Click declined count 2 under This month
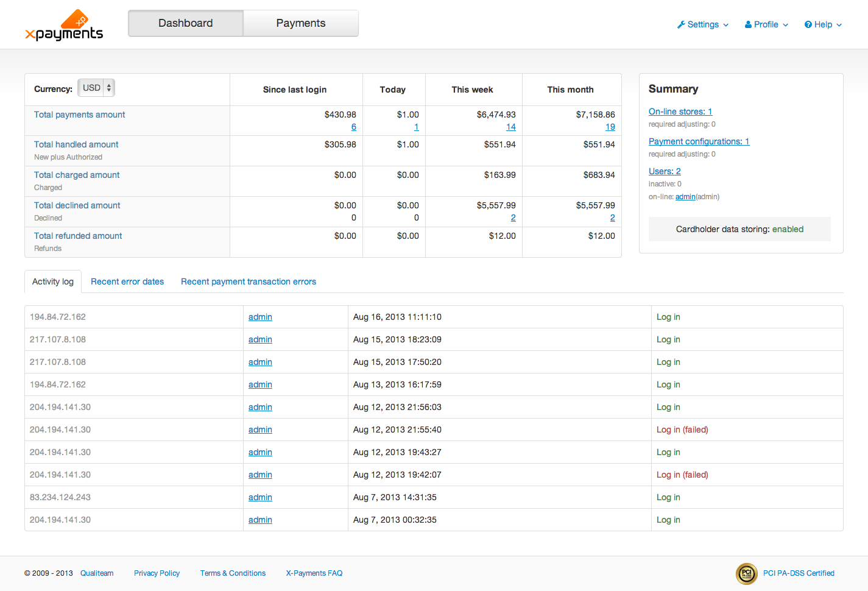This screenshot has height=591, width=868. pos(613,218)
